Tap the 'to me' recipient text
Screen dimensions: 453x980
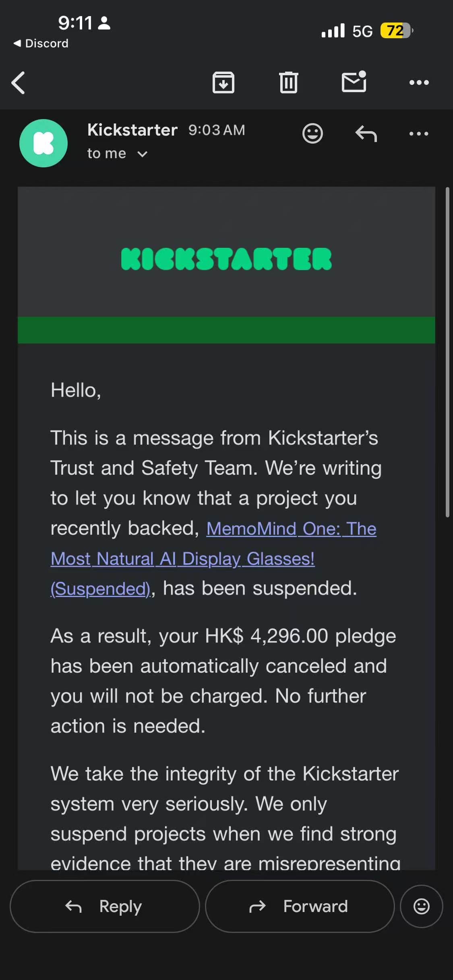(x=107, y=154)
